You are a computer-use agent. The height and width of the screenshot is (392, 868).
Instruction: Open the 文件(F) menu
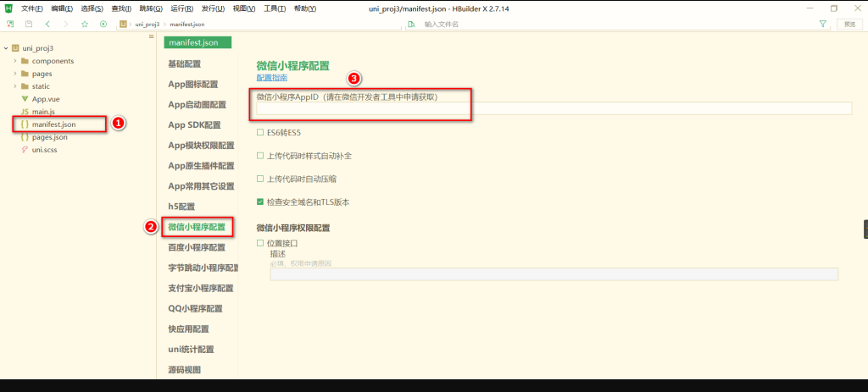32,8
